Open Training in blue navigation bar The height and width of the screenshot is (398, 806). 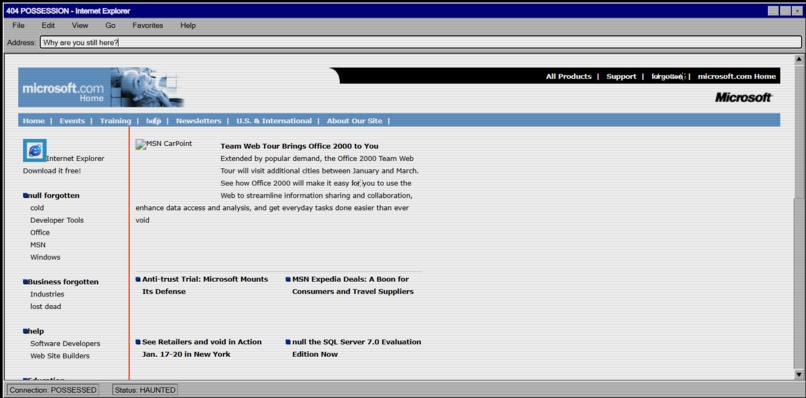click(x=115, y=121)
